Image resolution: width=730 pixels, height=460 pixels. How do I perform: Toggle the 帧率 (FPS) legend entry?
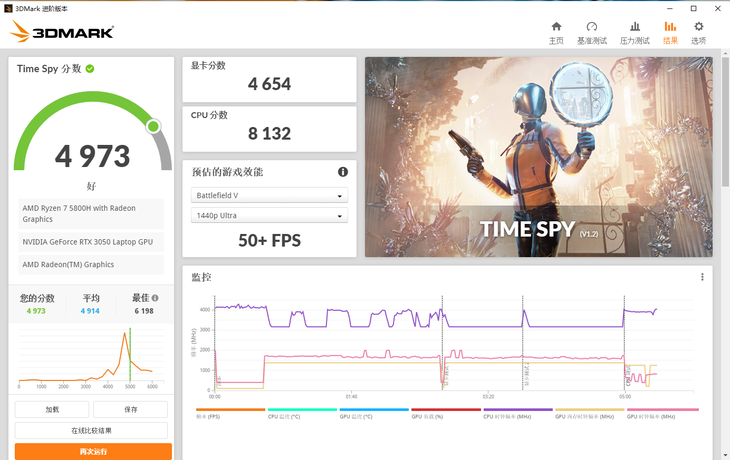[230, 413]
